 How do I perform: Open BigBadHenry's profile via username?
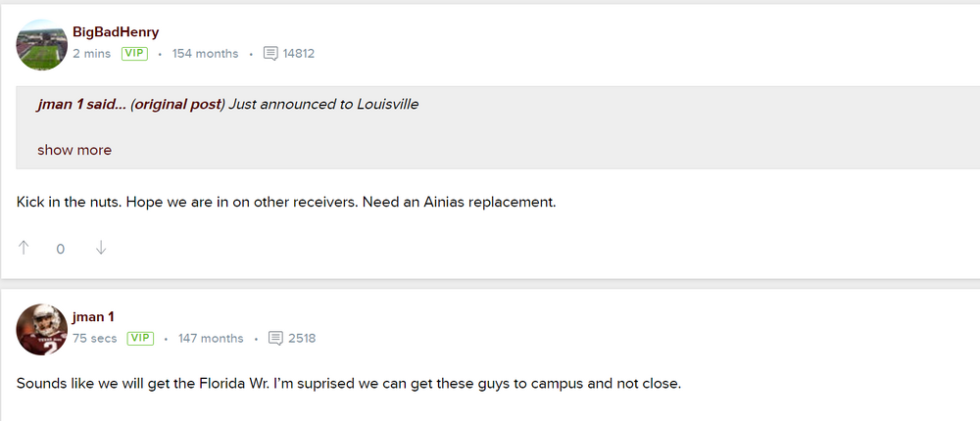click(x=116, y=32)
